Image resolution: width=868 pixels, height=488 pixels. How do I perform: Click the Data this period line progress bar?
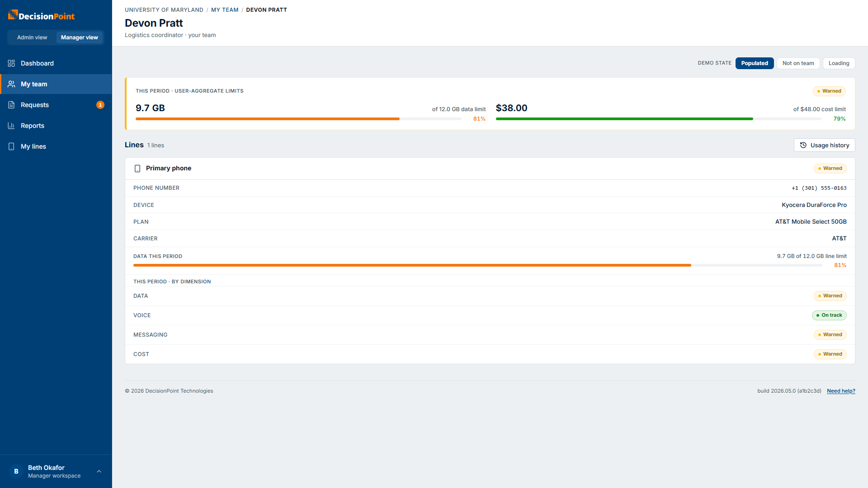pyautogui.click(x=478, y=265)
